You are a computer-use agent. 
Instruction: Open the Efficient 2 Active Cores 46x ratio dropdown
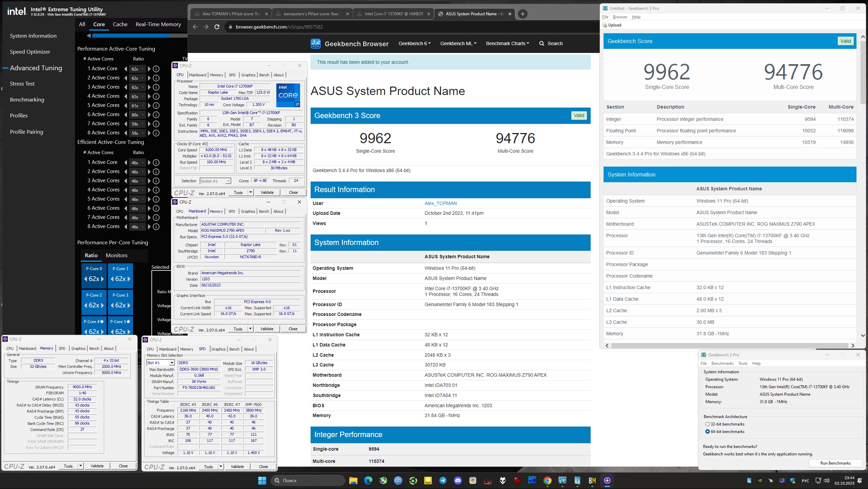(x=137, y=172)
